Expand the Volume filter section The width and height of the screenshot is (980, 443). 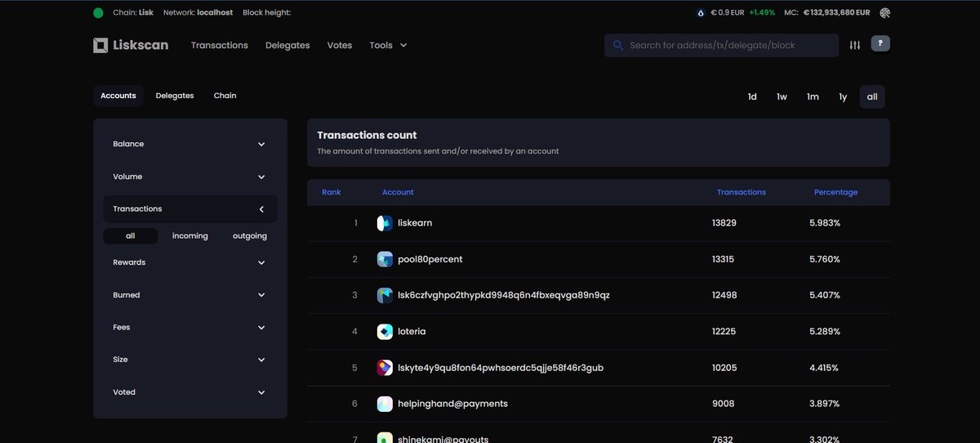click(x=190, y=177)
